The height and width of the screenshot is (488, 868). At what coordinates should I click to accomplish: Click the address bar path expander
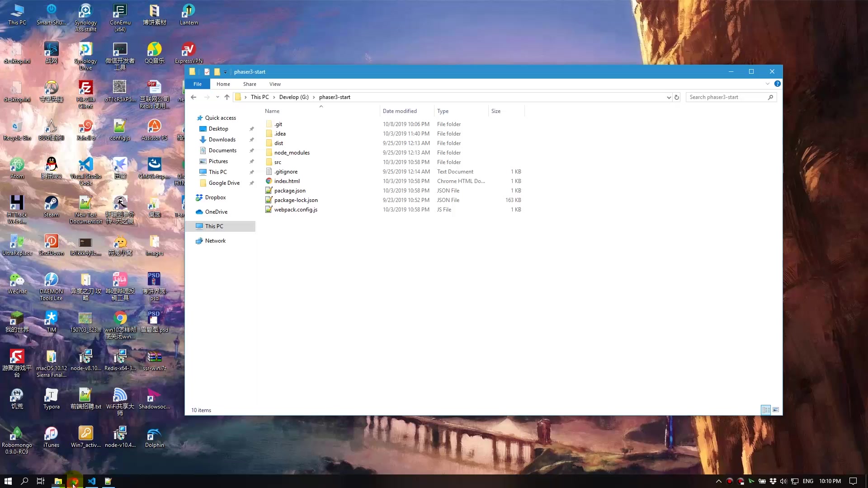point(668,97)
